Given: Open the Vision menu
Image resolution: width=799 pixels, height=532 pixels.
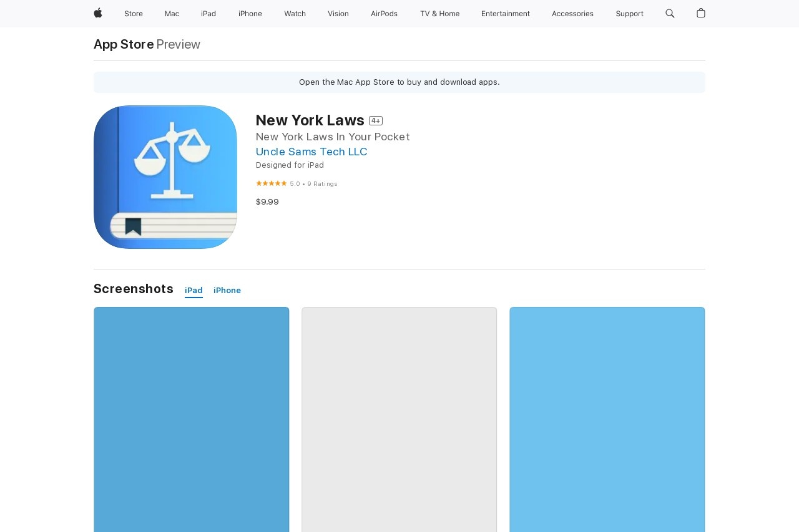Looking at the screenshot, I should [338, 14].
